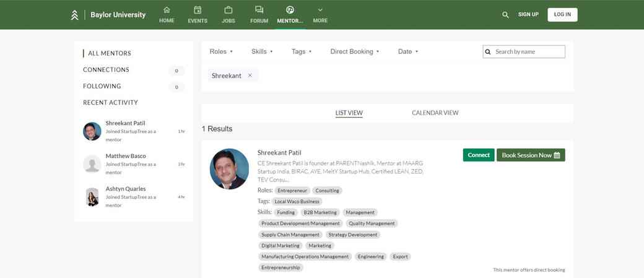This screenshot has width=644, height=278.
Task: Open the Skills filter dropdown
Action: pyautogui.click(x=262, y=52)
